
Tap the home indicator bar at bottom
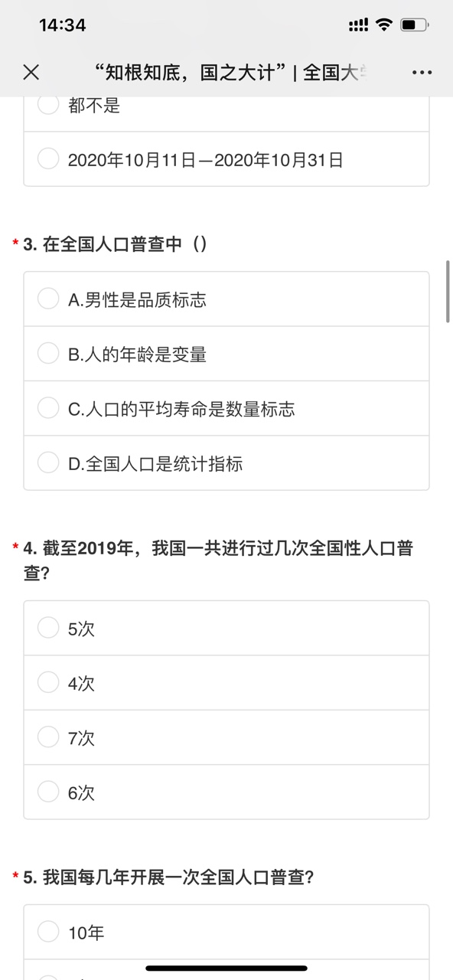(x=226, y=969)
